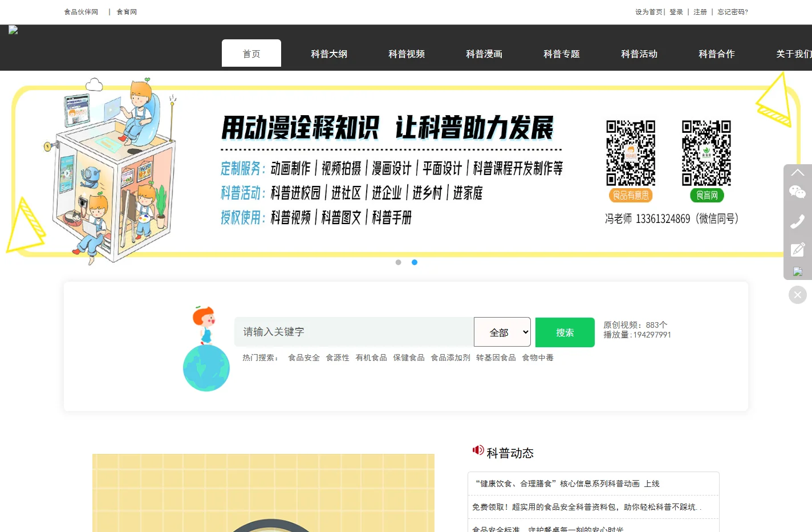Click hot search term 食物中毒
This screenshot has width=812, height=532.
[x=538, y=358]
